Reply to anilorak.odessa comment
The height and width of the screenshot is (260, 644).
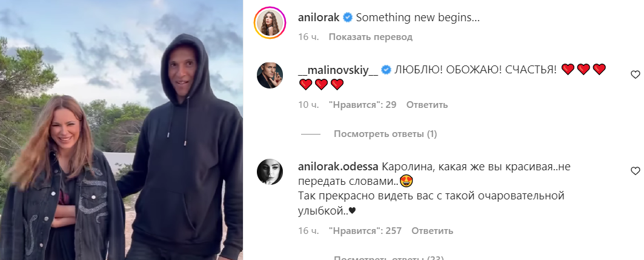pyautogui.click(x=433, y=231)
